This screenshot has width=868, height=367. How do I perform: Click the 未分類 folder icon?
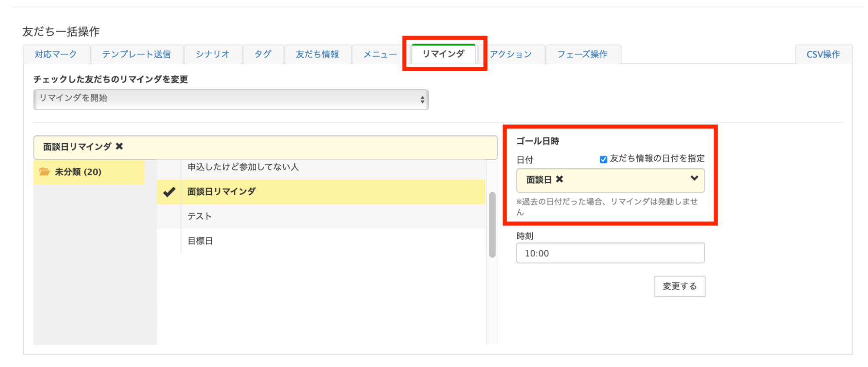point(44,172)
